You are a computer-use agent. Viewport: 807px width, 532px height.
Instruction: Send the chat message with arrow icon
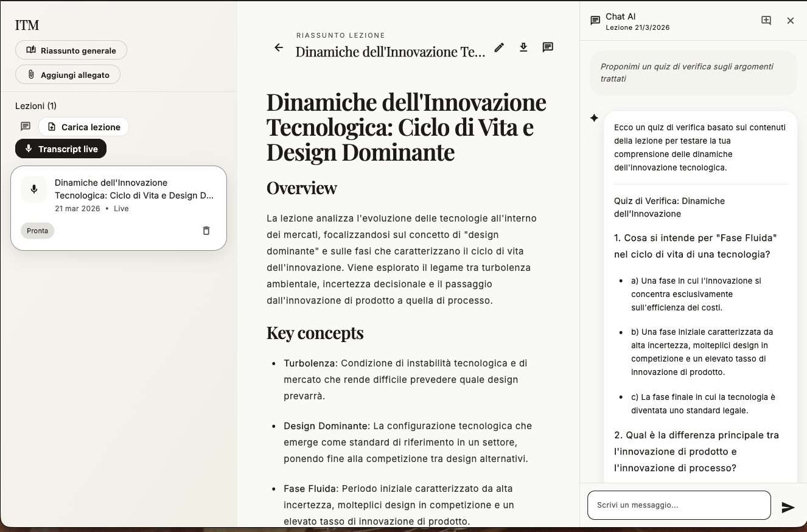pyautogui.click(x=788, y=507)
